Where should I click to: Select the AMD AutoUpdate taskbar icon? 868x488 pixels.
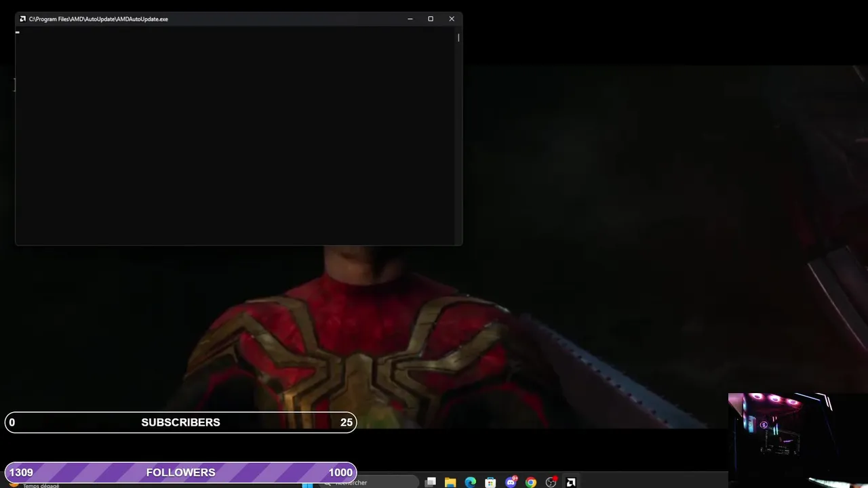571,483
